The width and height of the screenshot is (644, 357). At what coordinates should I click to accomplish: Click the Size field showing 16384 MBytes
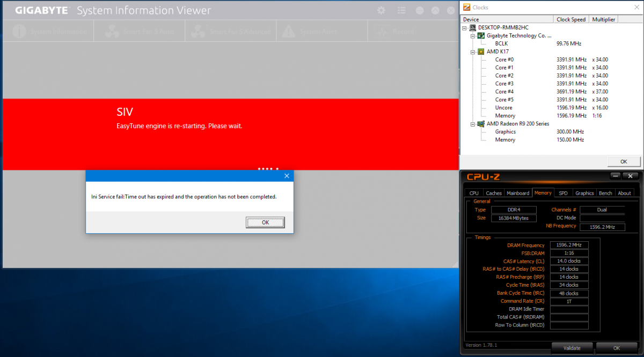[x=514, y=218]
